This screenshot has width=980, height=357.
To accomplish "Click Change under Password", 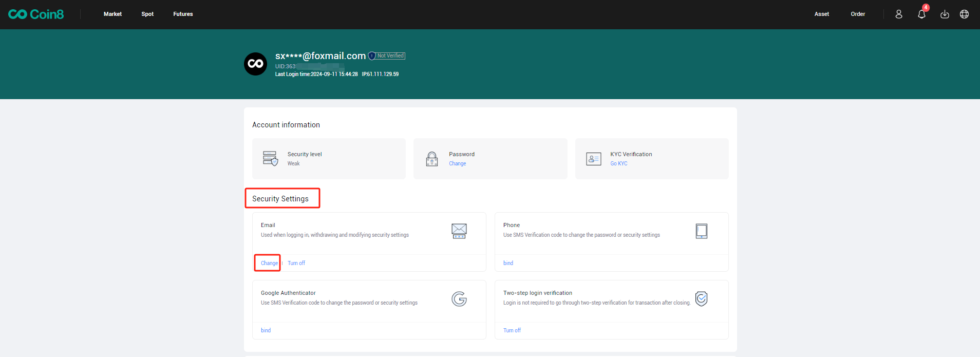I will [457, 164].
